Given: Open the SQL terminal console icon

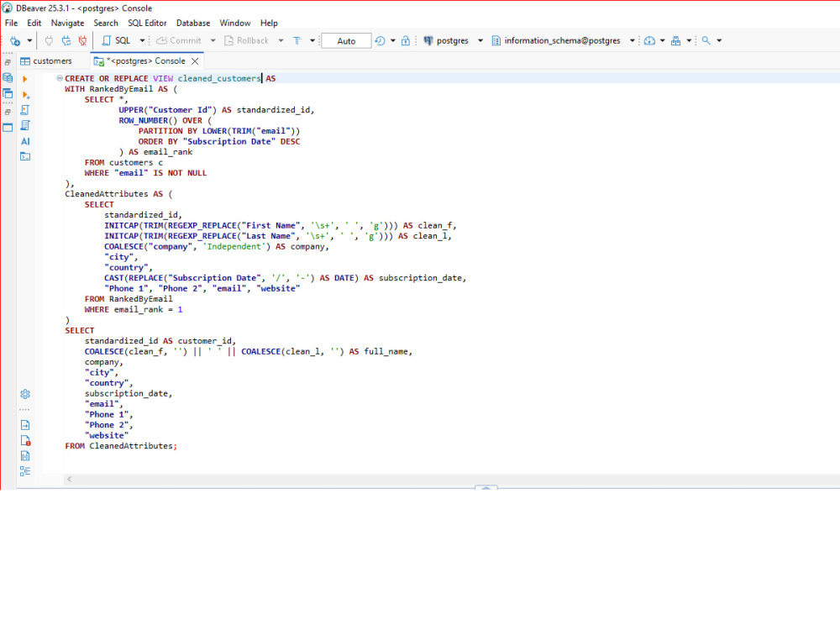Looking at the screenshot, I should coord(25,156).
